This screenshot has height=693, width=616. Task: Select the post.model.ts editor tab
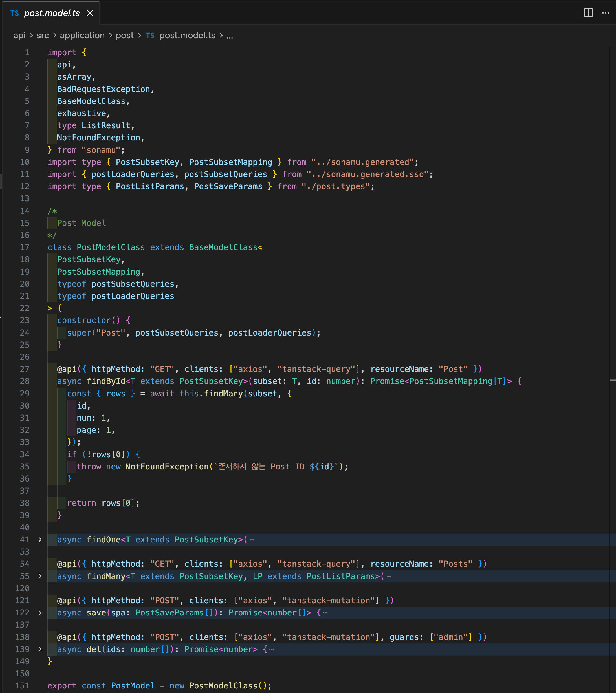click(52, 13)
